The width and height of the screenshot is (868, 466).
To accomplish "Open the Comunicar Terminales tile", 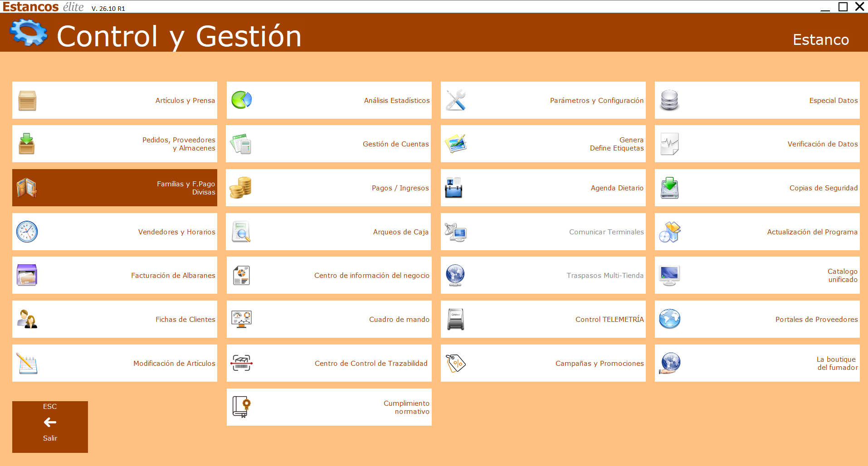I will 543,232.
